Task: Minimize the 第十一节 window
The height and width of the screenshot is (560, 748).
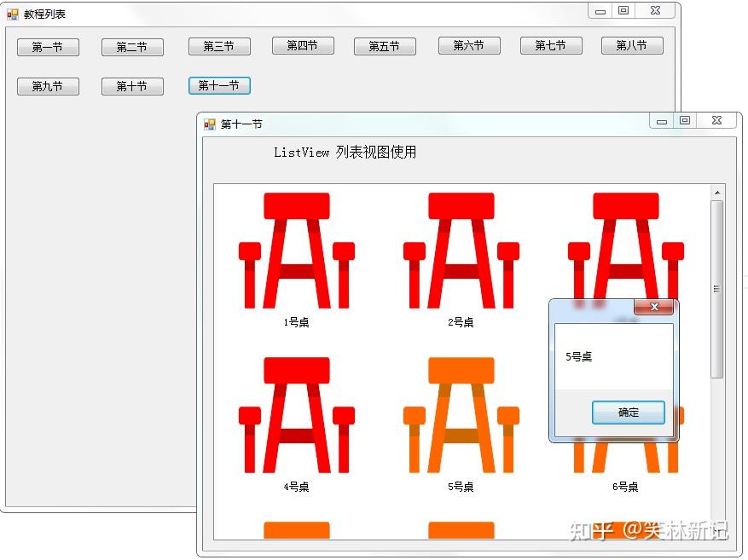Action: pyautogui.click(x=662, y=121)
